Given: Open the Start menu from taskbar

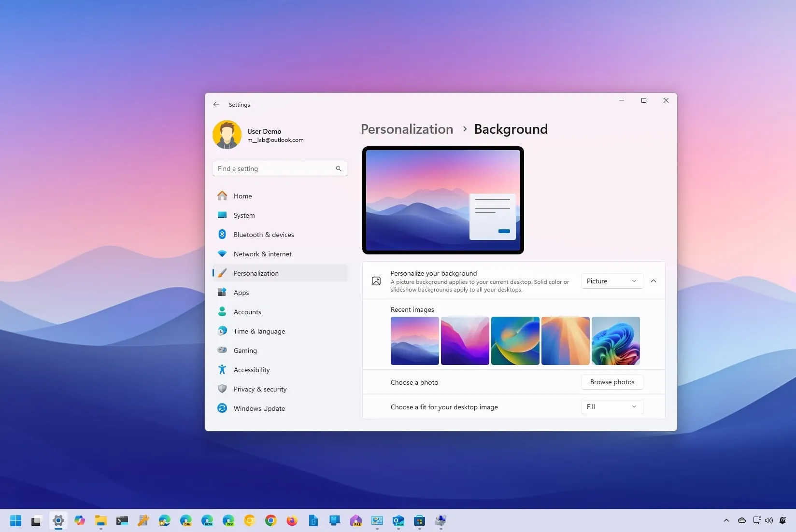Looking at the screenshot, I should click(15, 521).
